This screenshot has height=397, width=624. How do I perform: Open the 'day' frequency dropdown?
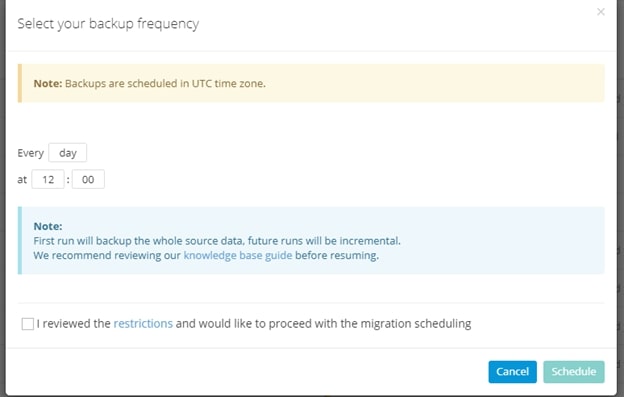point(68,153)
